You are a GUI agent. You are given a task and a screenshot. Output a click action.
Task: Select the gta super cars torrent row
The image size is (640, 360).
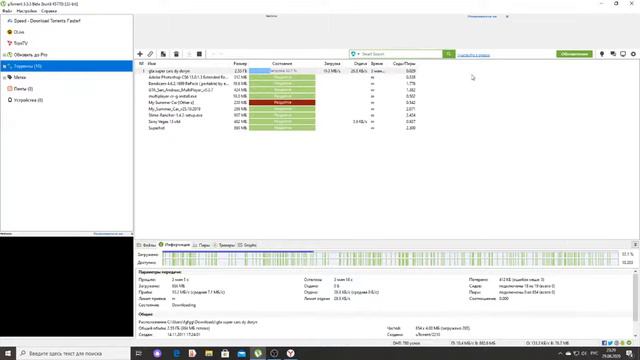[277, 71]
